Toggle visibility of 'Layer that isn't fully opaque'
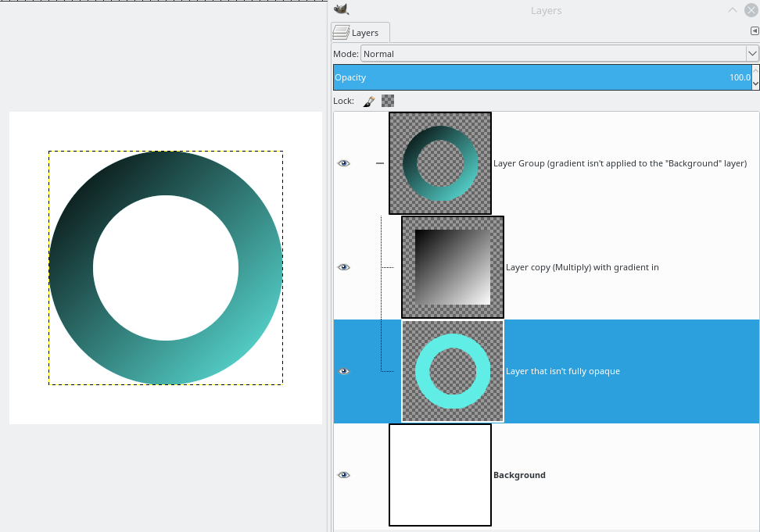 (x=343, y=371)
